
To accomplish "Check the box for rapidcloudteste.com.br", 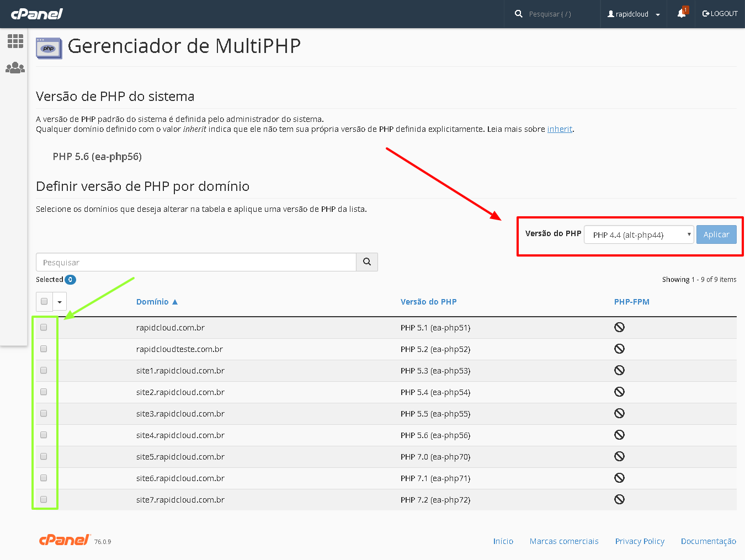I will [44, 349].
